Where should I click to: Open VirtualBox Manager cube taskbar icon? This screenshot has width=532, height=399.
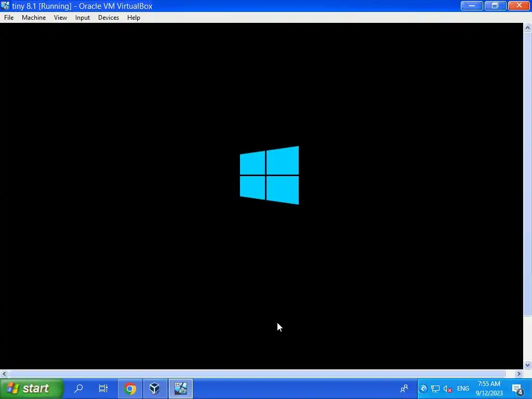point(155,389)
